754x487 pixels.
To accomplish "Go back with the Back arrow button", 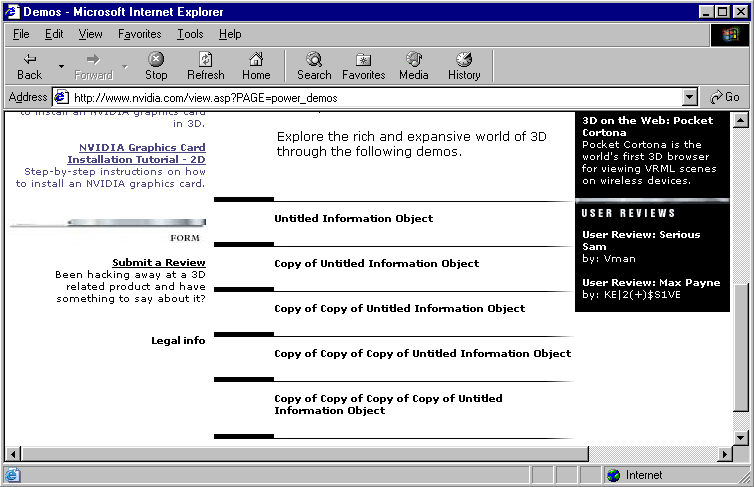I will tap(30, 66).
